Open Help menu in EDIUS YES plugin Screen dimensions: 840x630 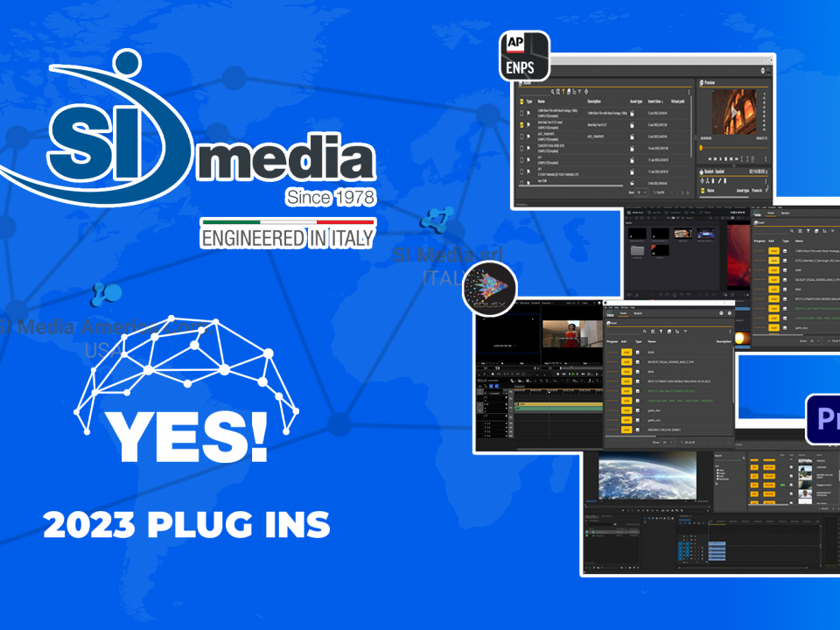point(632,307)
